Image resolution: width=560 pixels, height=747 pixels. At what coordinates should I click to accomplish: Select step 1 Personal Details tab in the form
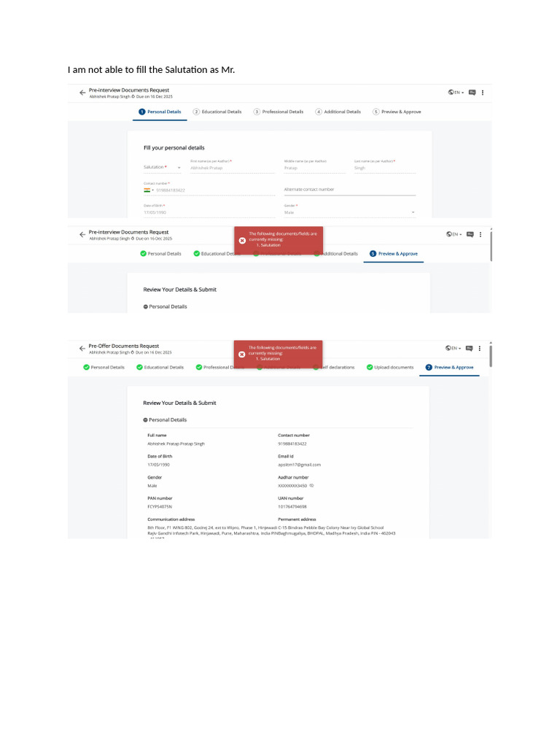point(160,112)
